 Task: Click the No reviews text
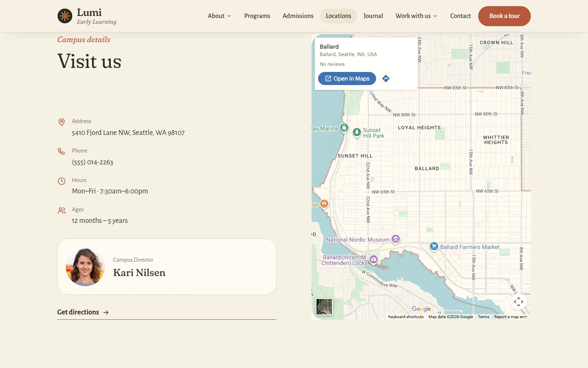(332, 64)
